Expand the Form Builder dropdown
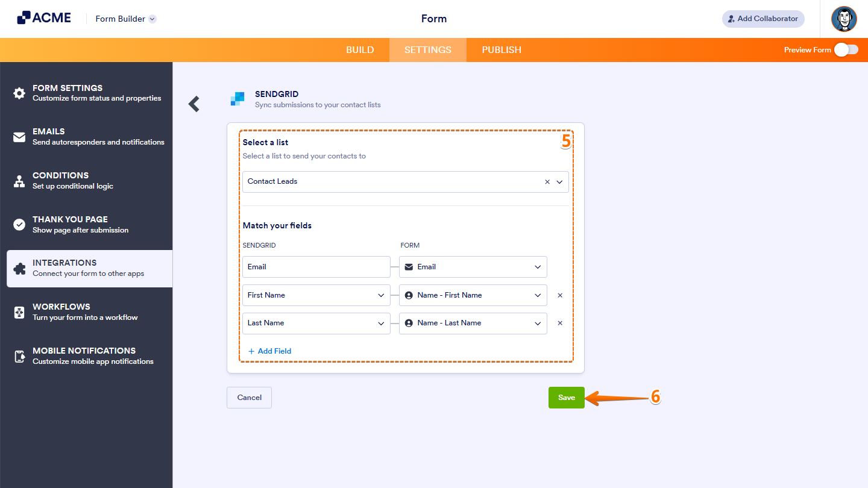 pos(152,19)
